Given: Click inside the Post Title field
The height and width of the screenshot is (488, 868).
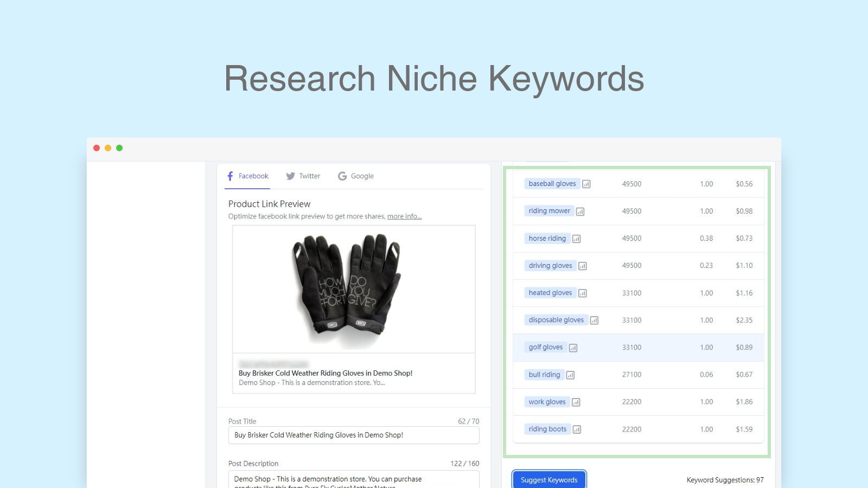Looking at the screenshot, I should (353, 435).
